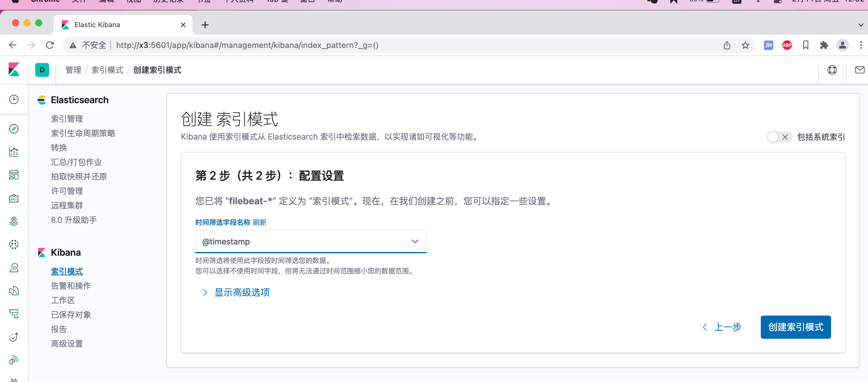868x382 pixels.
Task: Click the help lifebuoy icon in header
Action: coord(832,70)
